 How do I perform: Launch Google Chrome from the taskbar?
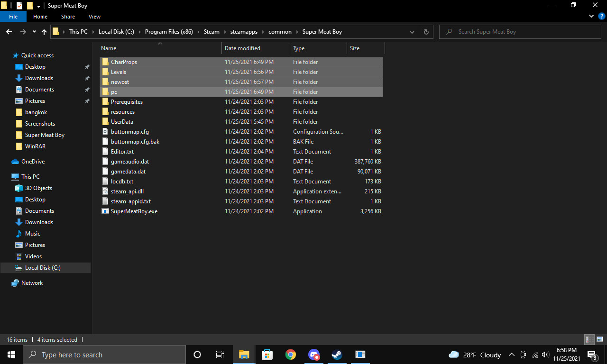click(x=291, y=355)
